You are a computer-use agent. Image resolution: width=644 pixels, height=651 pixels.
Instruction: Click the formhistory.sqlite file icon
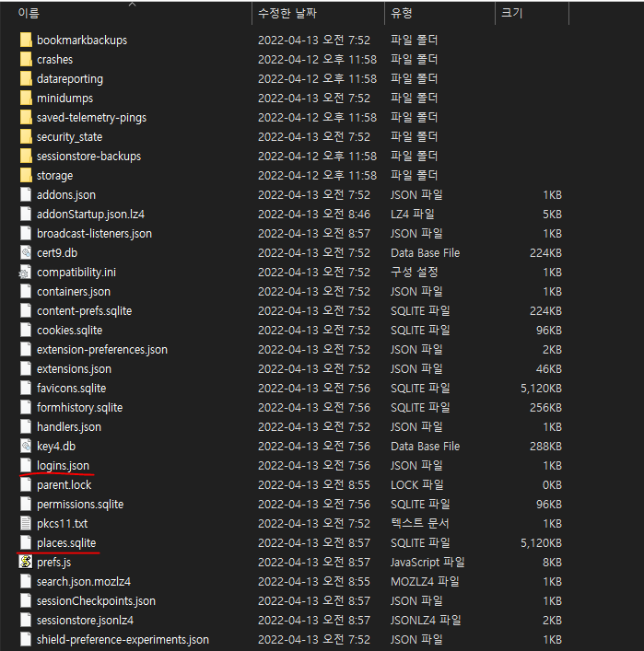click(x=26, y=408)
